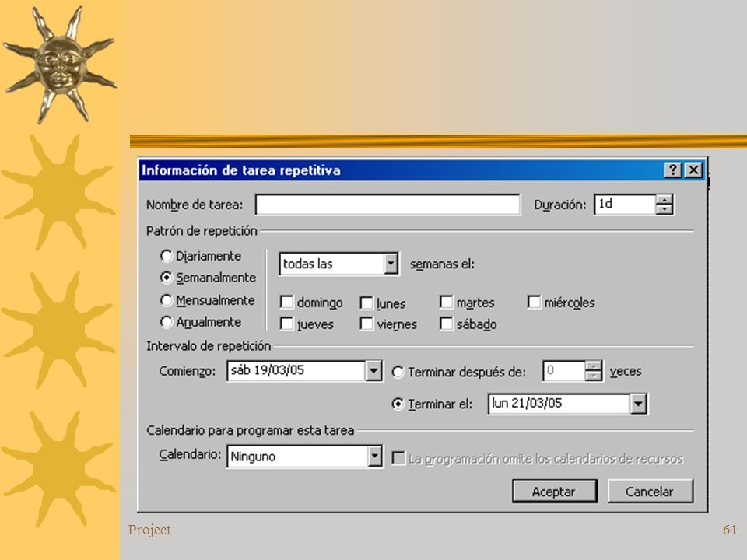The height and width of the screenshot is (560, 747).
Task: Increase the Duración with up arrow
Action: (x=664, y=200)
